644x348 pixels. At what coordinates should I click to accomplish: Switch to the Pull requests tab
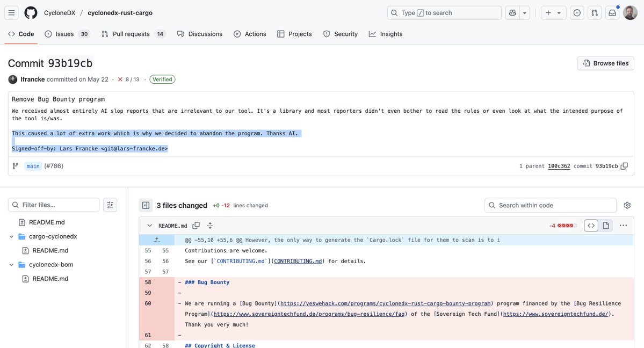coord(134,34)
